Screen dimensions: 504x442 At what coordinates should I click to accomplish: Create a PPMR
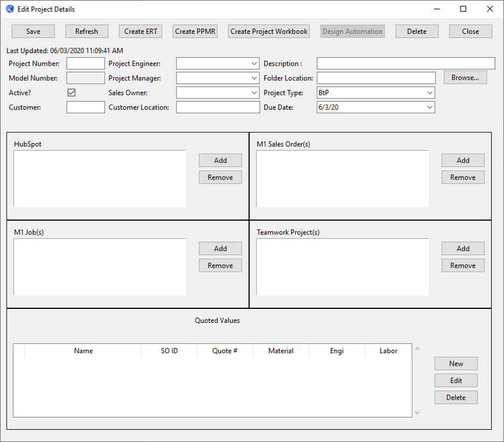tap(195, 31)
